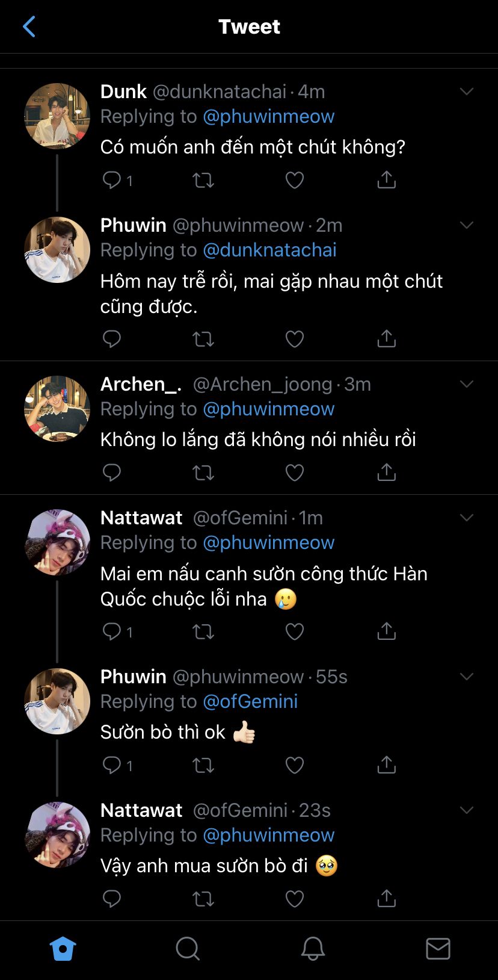Go back using the top-left arrow
The image size is (498, 980).
pos(29,26)
